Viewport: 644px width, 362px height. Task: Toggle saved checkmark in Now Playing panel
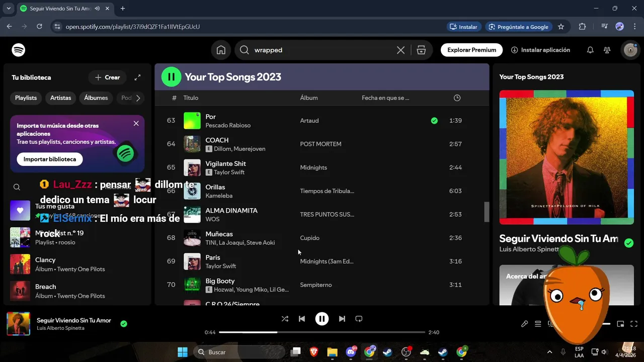pyautogui.click(x=628, y=243)
